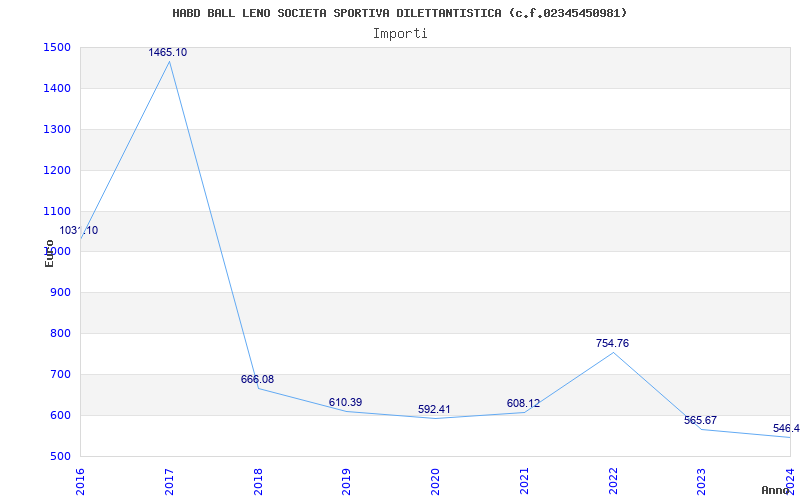Select the 666.08 data label
The height and width of the screenshot is (500, 800).
pos(257,380)
